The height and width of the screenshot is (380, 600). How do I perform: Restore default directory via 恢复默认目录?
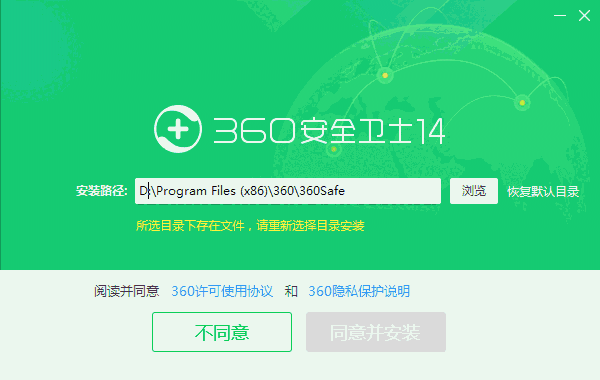[543, 191]
